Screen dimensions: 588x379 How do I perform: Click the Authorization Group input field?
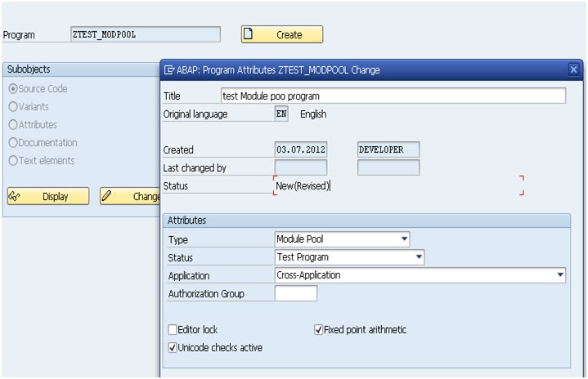[296, 293]
